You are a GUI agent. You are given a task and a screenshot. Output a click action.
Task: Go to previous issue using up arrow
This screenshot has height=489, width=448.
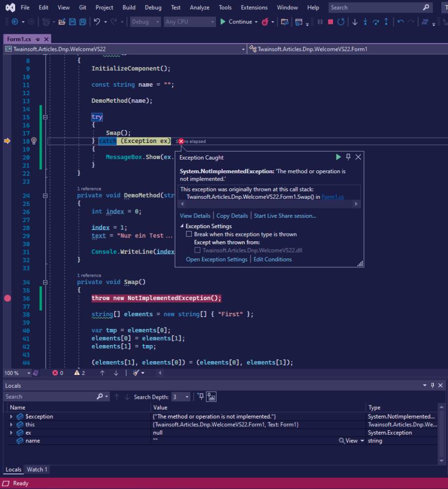(x=102, y=373)
